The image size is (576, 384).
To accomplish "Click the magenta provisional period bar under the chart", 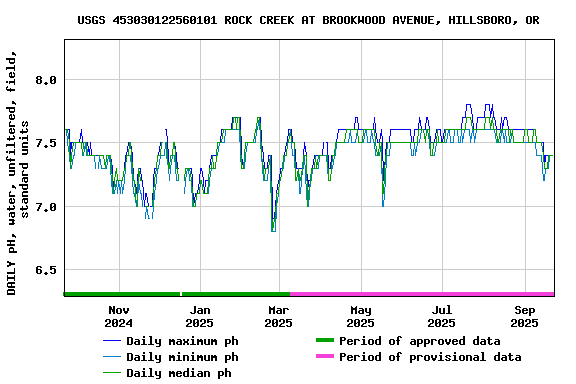I will pos(422,294).
